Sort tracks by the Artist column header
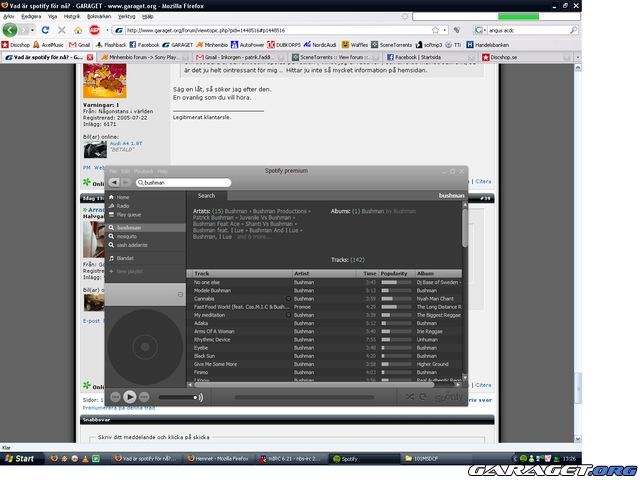 coord(302,273)
